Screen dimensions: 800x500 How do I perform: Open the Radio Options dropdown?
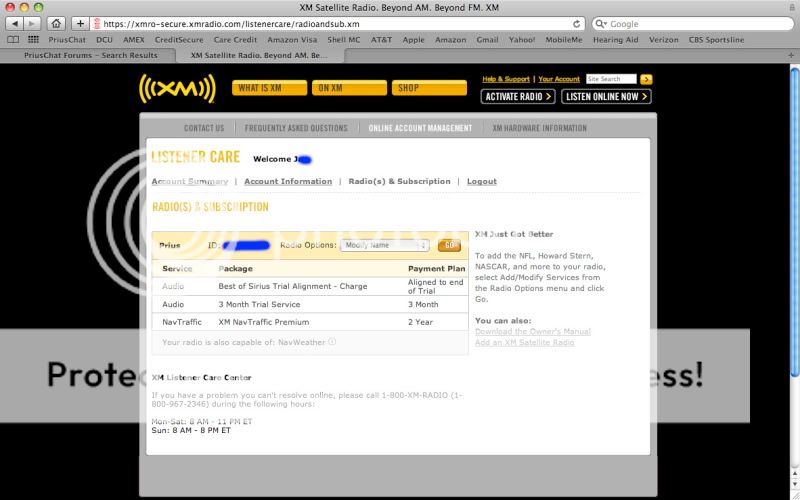(x=385, y=245)
